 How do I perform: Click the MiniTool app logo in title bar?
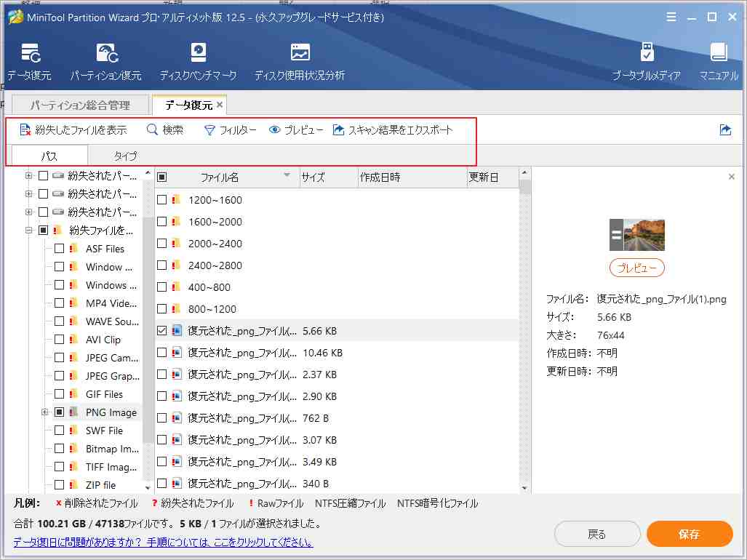[x=15, y=17]
